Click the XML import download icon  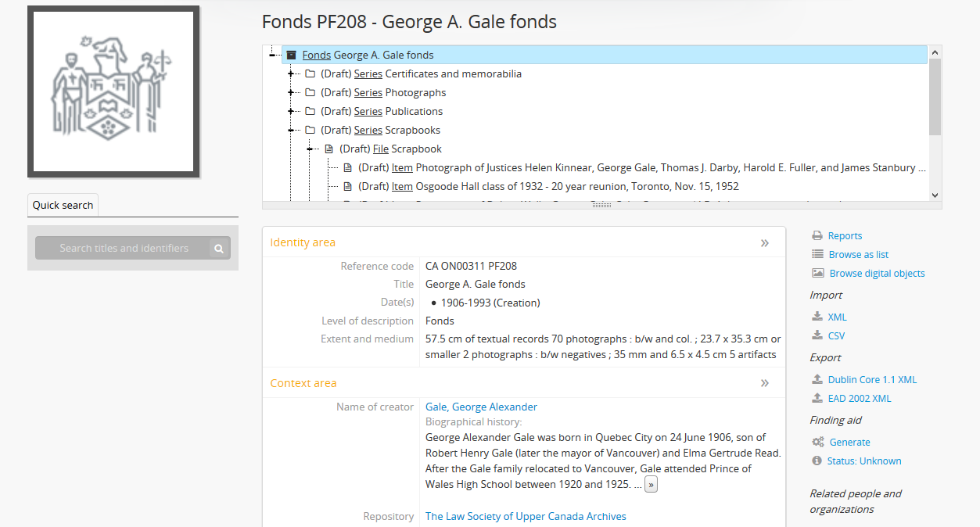click(x=817, y=317)
